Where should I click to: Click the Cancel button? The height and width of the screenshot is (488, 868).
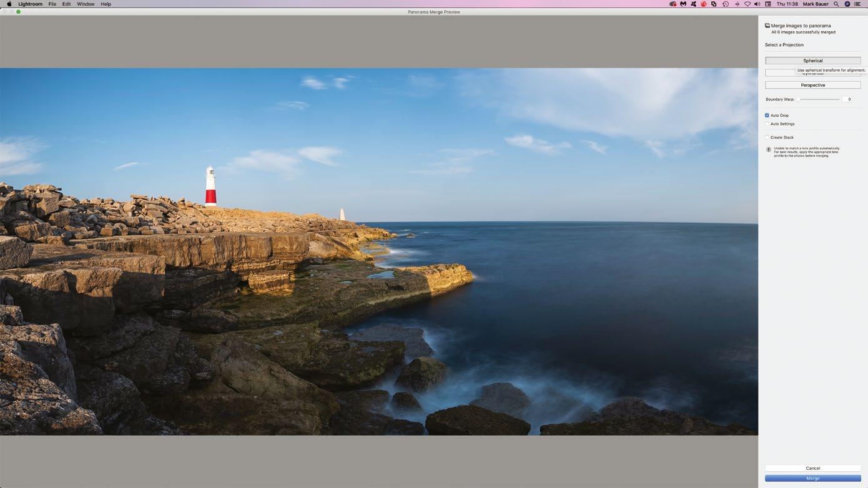(x=812, y=468)
